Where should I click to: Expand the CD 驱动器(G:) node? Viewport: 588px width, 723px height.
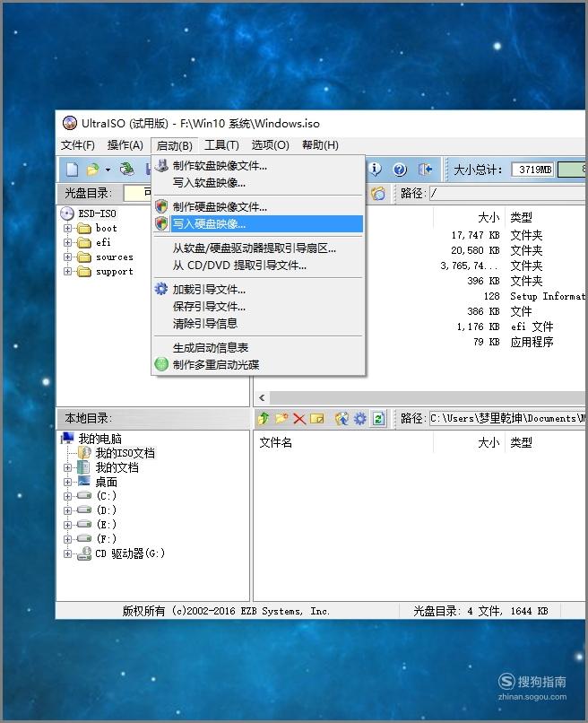(68, 553)
